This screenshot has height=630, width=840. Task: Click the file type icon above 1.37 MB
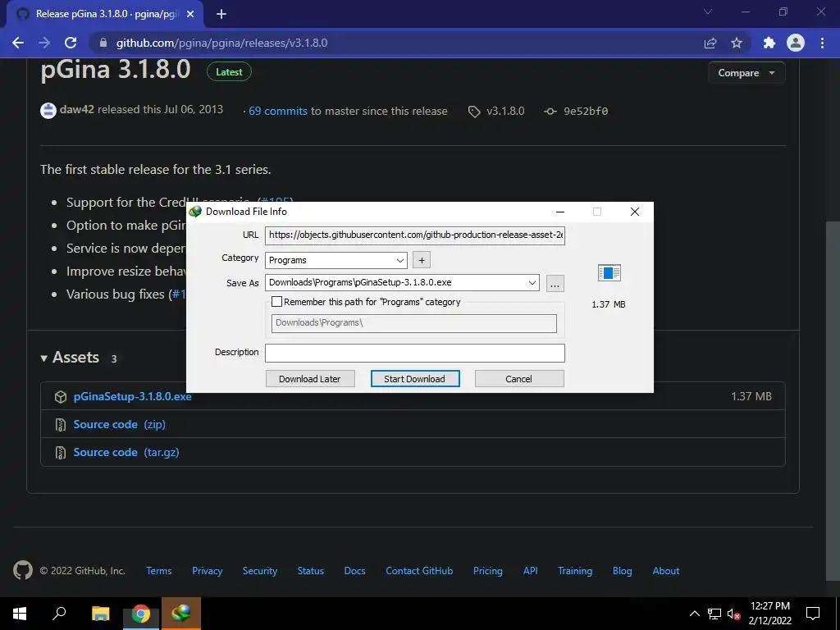click(x=609, y=272)
